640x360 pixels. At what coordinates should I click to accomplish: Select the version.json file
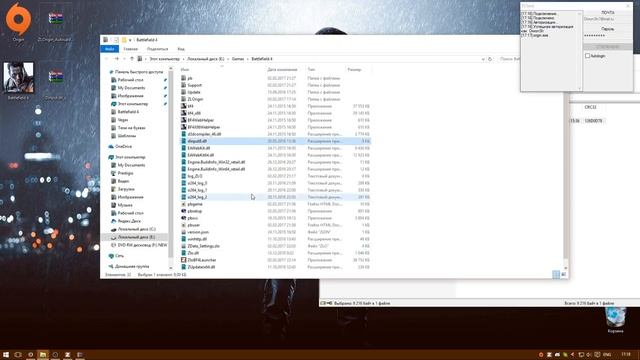pyautogui.click(x=198, y=232)
